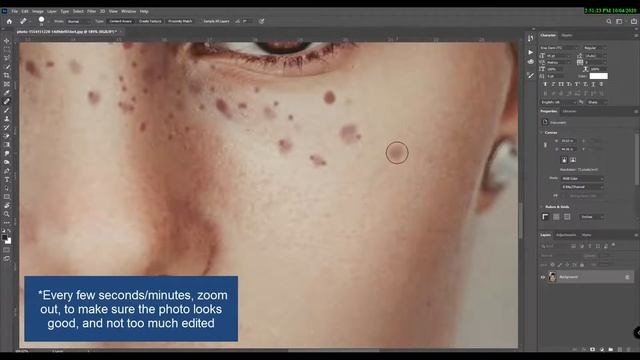This screenshot has height=360, width=640.
Task: Toggle the grid button under Rulers & Grids
Action: click(x=556, y=217)
